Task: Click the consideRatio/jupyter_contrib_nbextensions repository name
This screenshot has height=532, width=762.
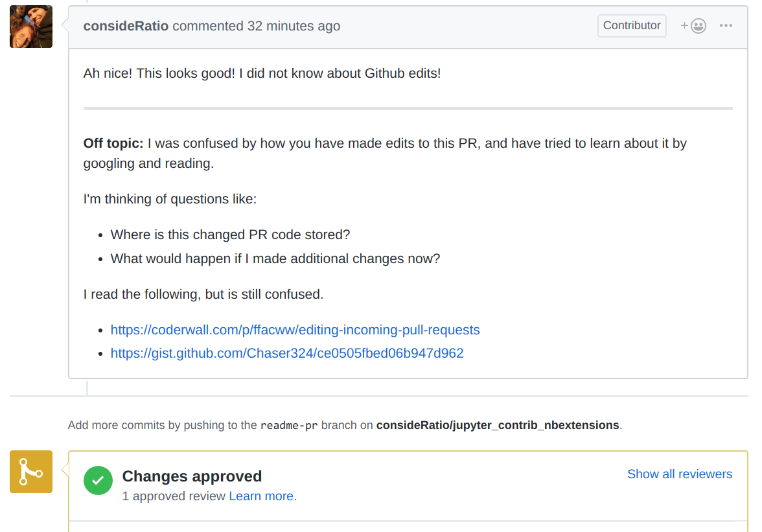Action: point(498,426)
